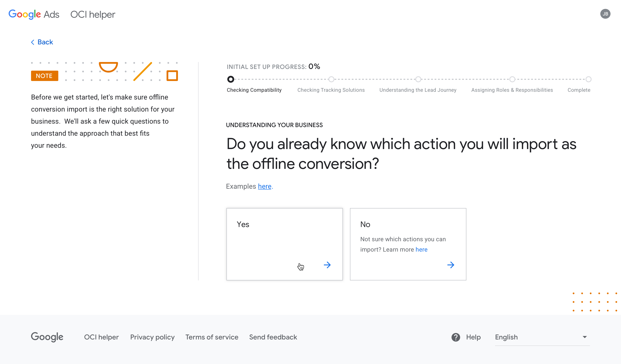Click the language dropdown arrow
621x364 pixels.
coord(585,337)
